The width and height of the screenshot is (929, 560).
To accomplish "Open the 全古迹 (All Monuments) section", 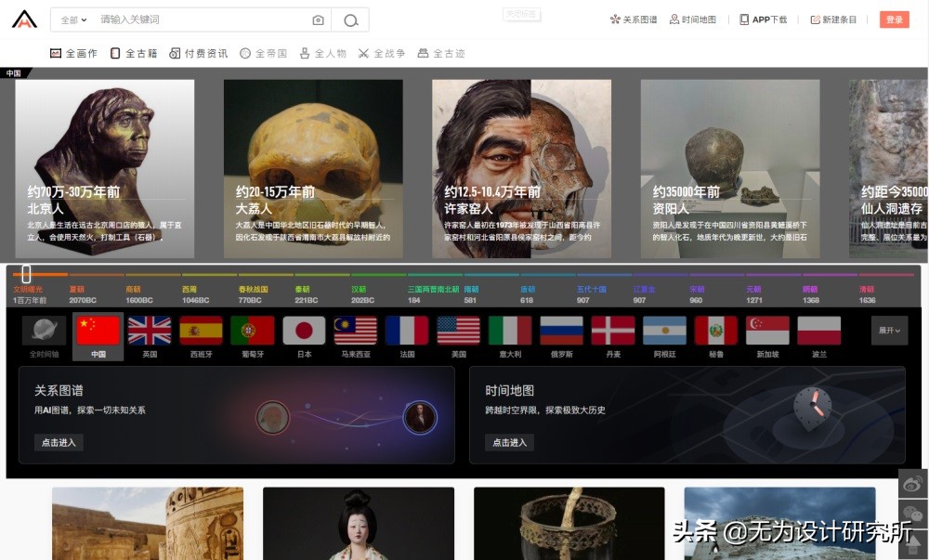I will 437,53.
